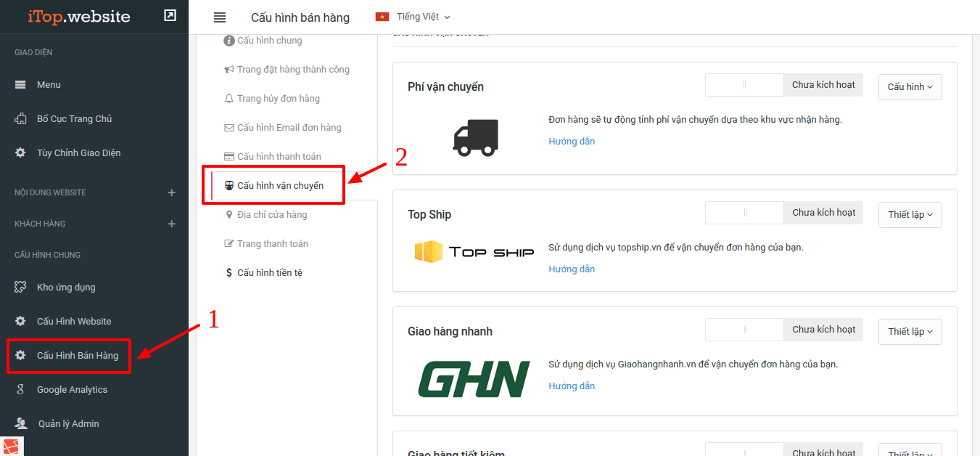The image size is (980, 456).
Task: Click the edit icon for Trang thanh toán
Action: (x=229, y=244)
